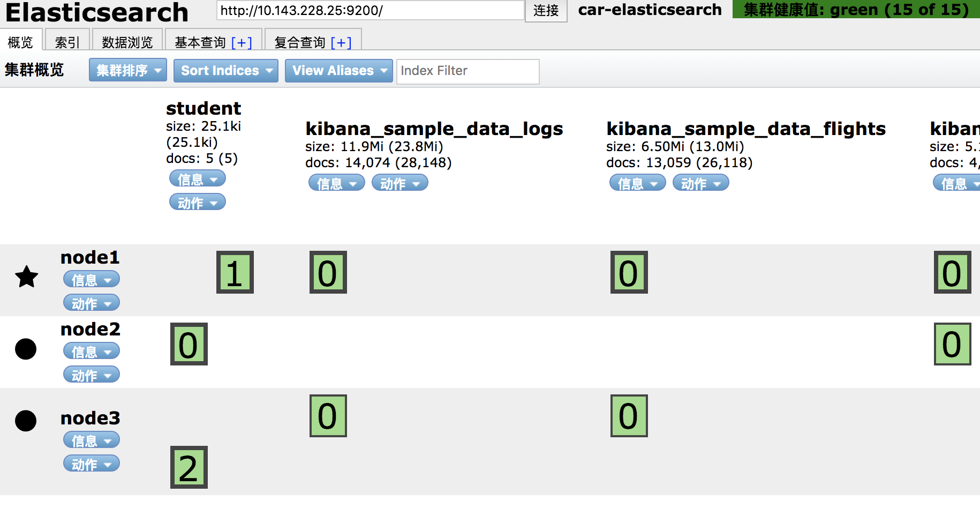Screen dimensions: 980x508
Task: Click the node3 name label
Action: coord(91,418)
